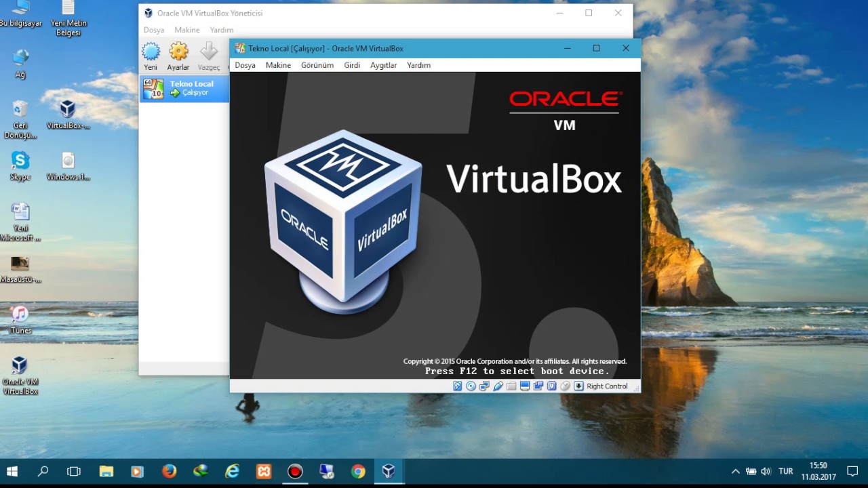Viewport: 868px width, 488px height.
Task: Select the Tekno Local virtual machine entry
Action: pos(184,88)
